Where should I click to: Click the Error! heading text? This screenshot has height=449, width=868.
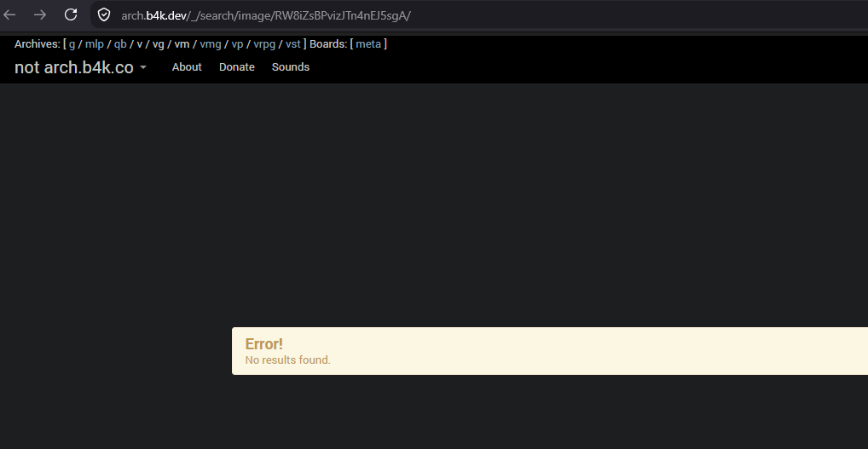click(264, 344)
